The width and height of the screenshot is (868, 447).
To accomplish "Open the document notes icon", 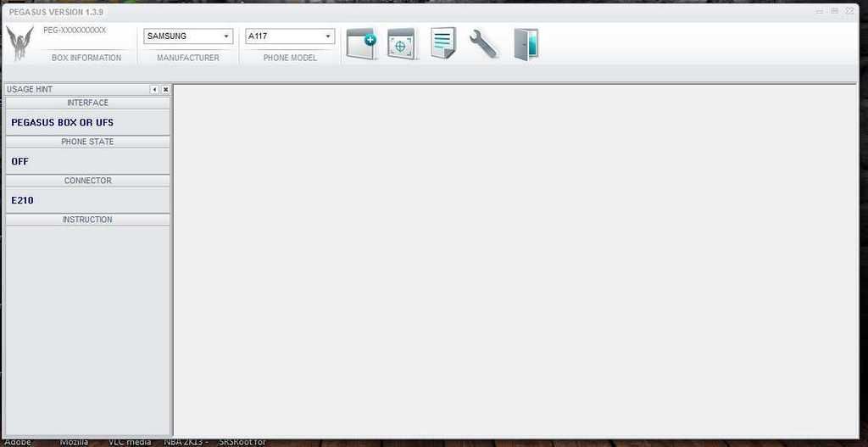I will [442, 44].
